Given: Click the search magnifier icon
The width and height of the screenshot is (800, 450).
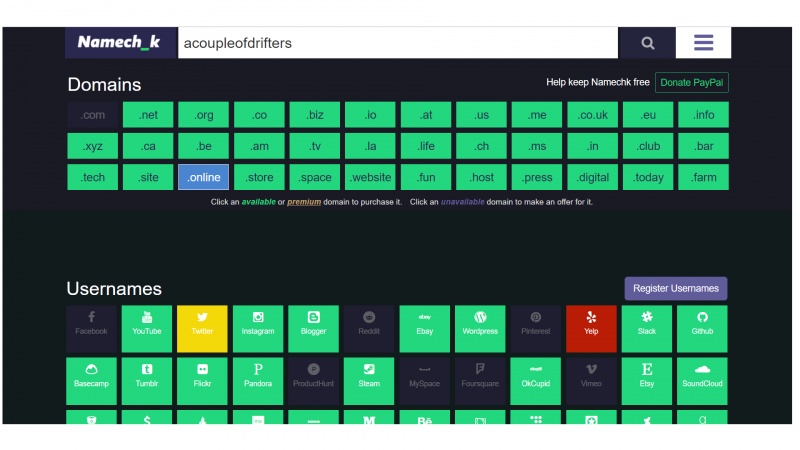Looking at the screenshot, I should [647, 43].
